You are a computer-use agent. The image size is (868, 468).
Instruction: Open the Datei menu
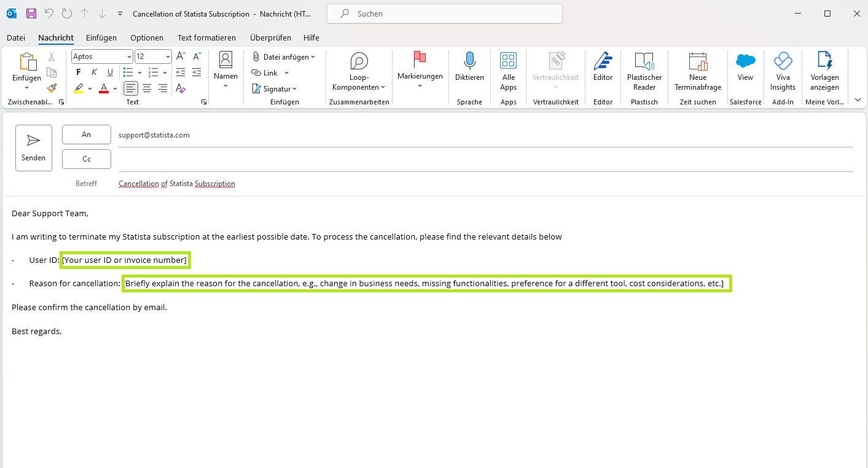pyautogui.click(x=16, y=37)
